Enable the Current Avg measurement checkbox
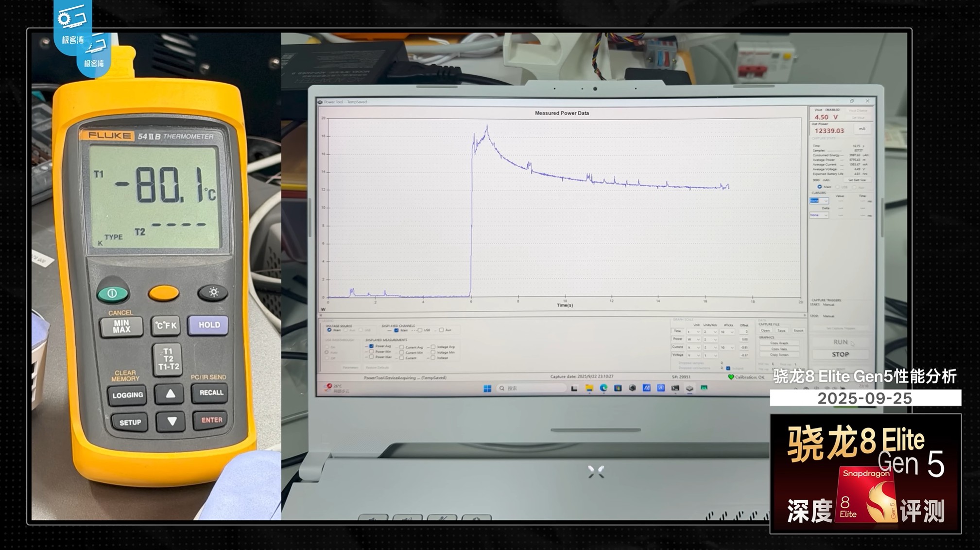 pos(402,347)
